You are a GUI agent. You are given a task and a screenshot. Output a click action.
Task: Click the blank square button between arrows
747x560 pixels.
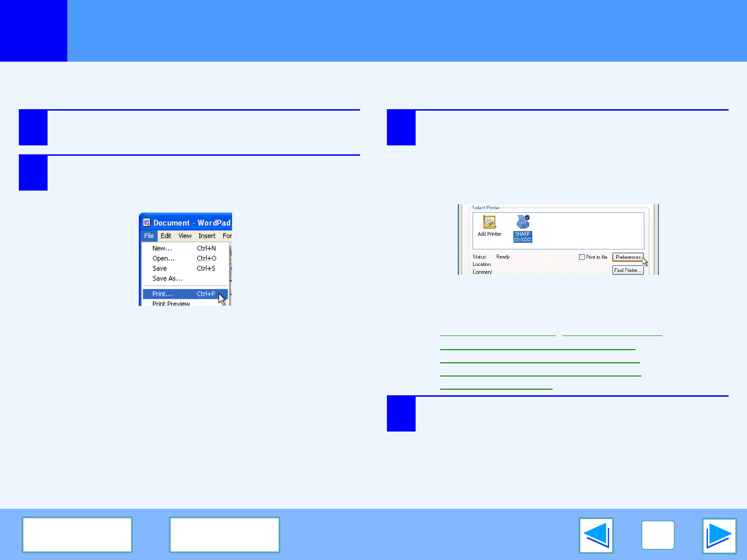(x=658, y=535)
